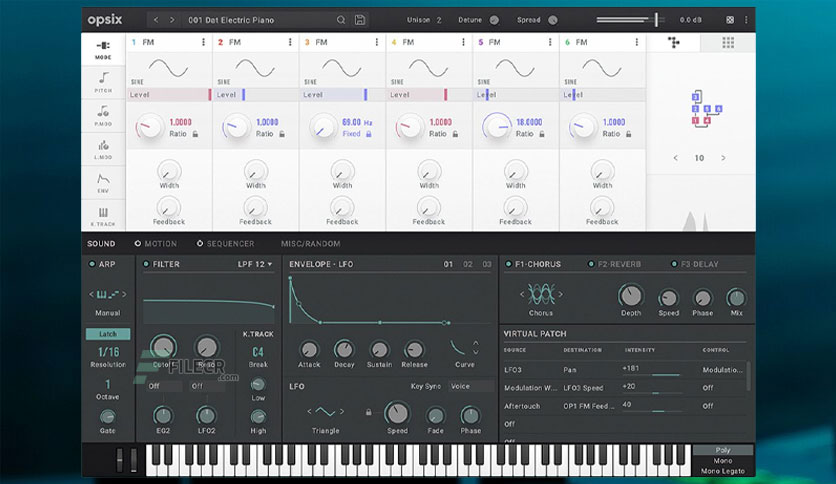
Task: Click the preset name 001 Det Electric Piano
Action: (x=231, y=20)
